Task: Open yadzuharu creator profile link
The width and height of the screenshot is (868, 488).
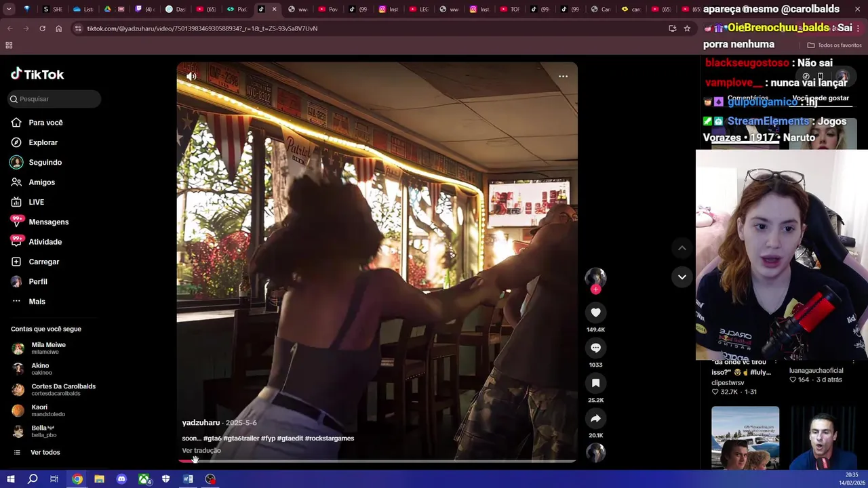Action: pos(201,423)
